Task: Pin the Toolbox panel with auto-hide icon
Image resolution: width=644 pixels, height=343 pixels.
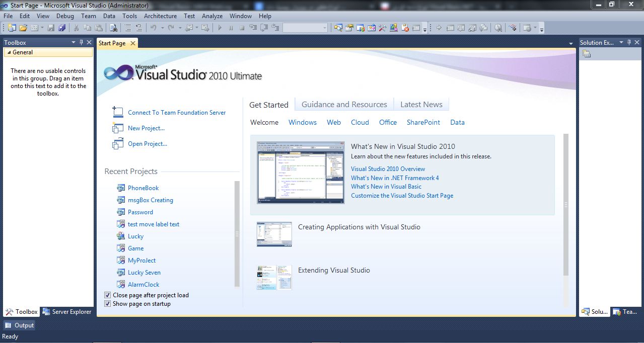Action: pyautogui.click(x=82, y=43)
